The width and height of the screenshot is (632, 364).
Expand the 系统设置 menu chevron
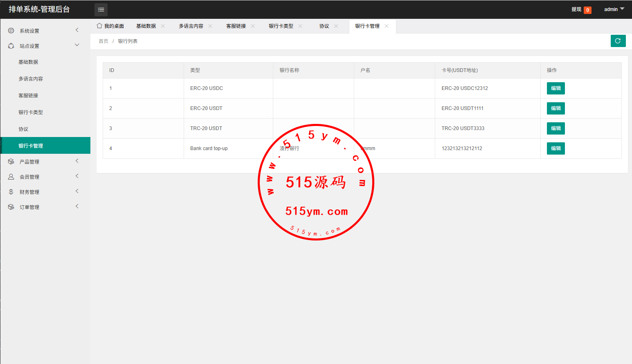point(77,30)
